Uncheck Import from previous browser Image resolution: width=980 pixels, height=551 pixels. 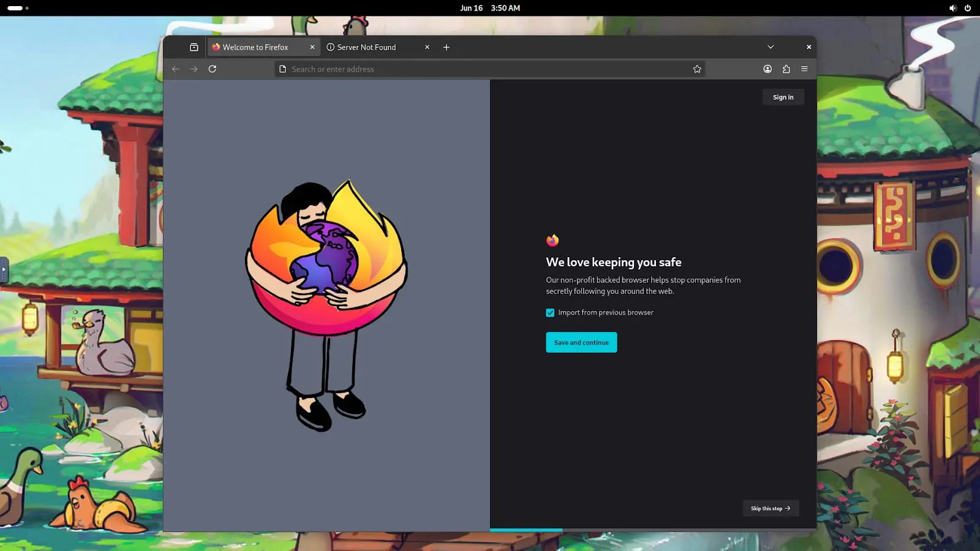pos(550,313)
